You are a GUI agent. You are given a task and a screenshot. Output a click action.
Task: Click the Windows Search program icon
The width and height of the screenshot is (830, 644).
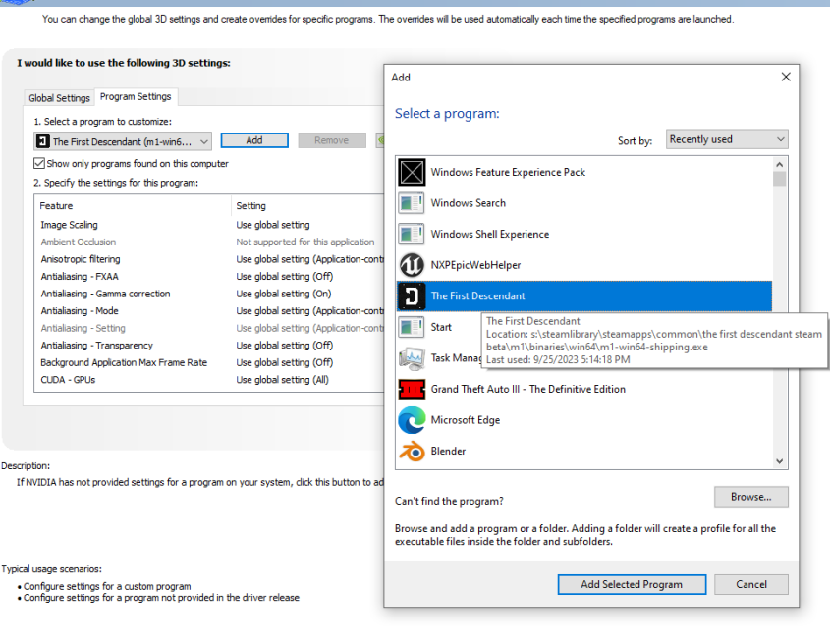pyautogui.click(x=411, y=203)
